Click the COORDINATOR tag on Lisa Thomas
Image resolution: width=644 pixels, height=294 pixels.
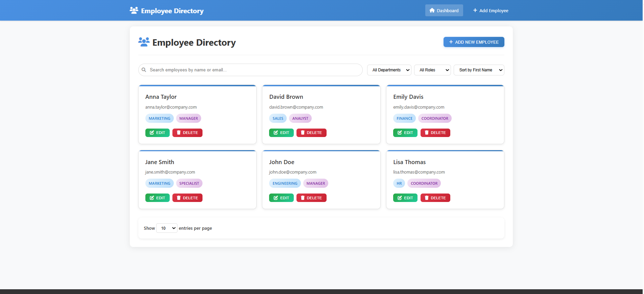[424, 183]
